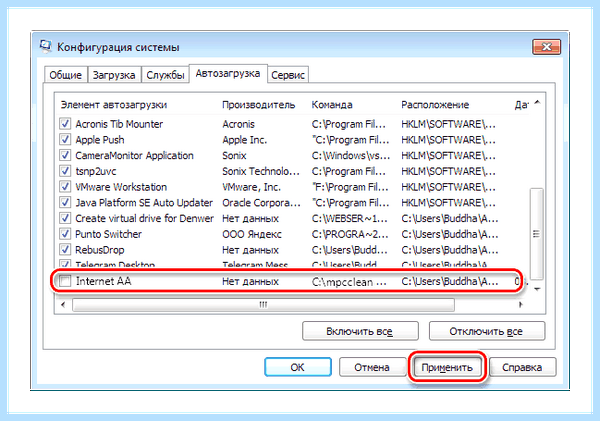
Task: Select the Acronis Tib Mounter row name
Action: pos(119,124)
